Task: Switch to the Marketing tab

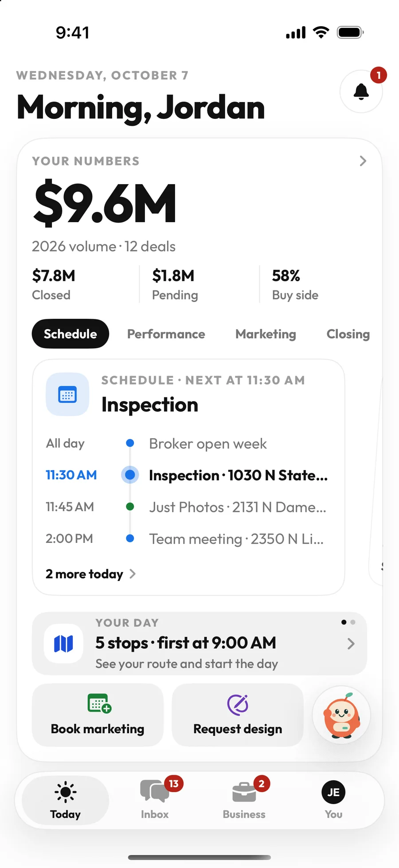Action: (266, 334)
